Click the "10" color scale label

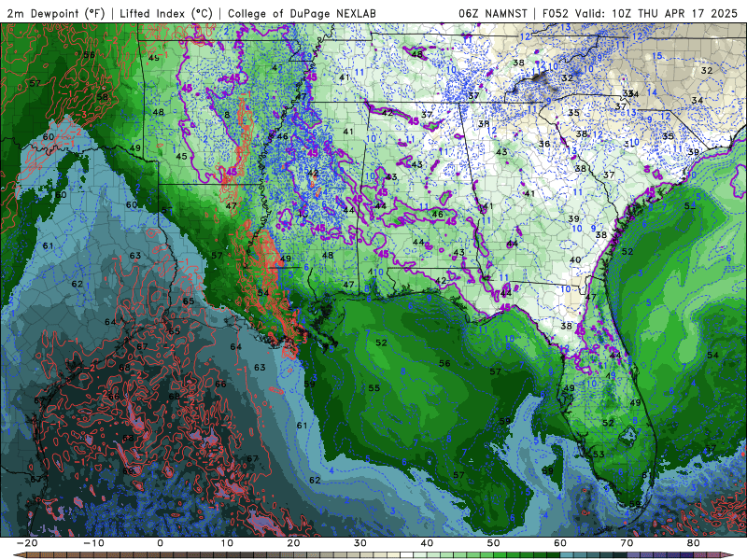[227, 543]
